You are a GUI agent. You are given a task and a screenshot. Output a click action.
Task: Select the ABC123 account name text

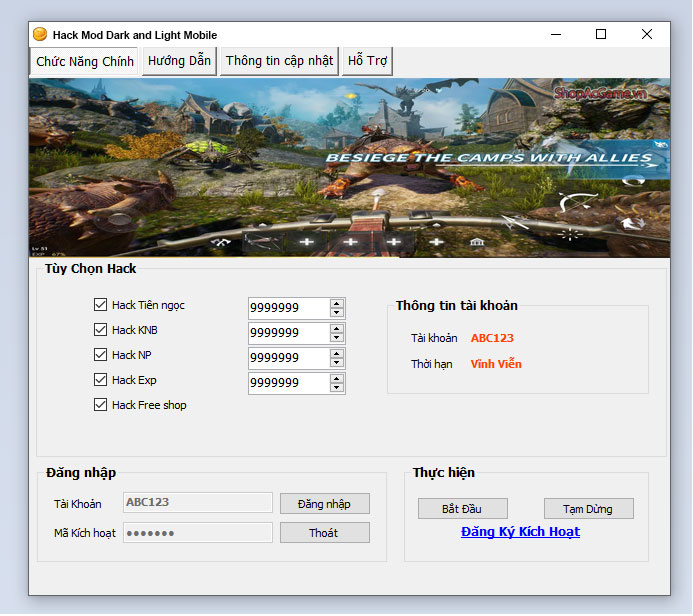(492, 338)
